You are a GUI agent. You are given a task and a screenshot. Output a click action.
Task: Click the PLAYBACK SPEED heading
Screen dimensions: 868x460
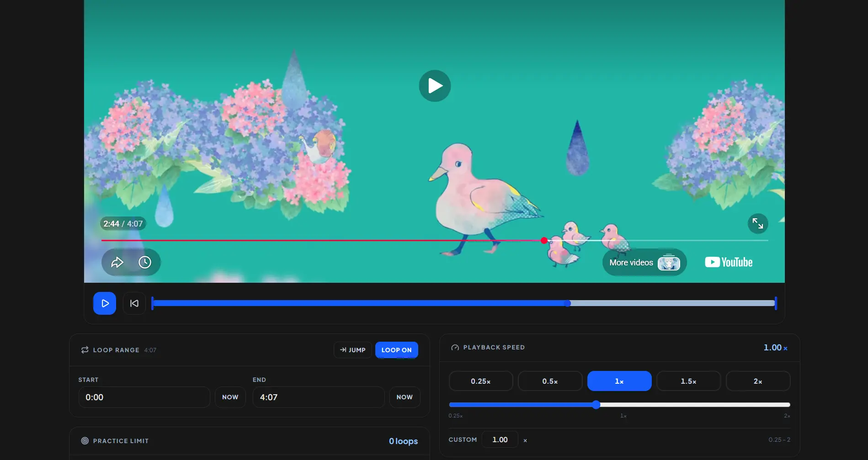pyautogui.click(x=494, y=348)
